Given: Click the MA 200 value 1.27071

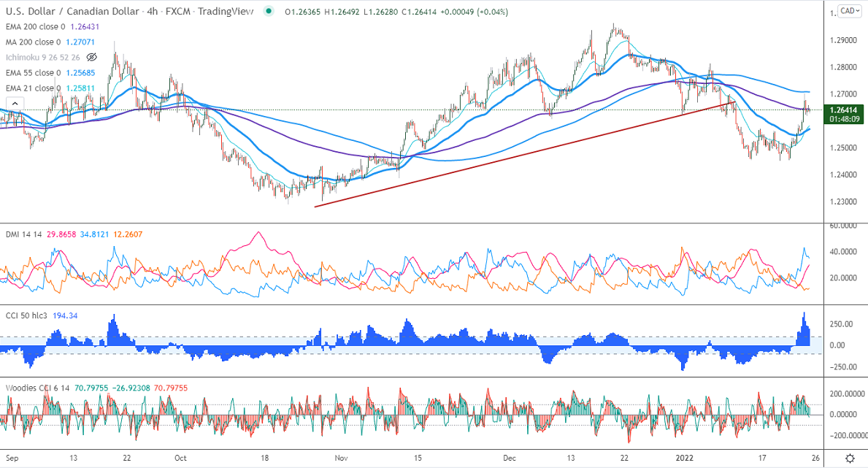Looking at the screenshot, I should click(x=80, y=42).
